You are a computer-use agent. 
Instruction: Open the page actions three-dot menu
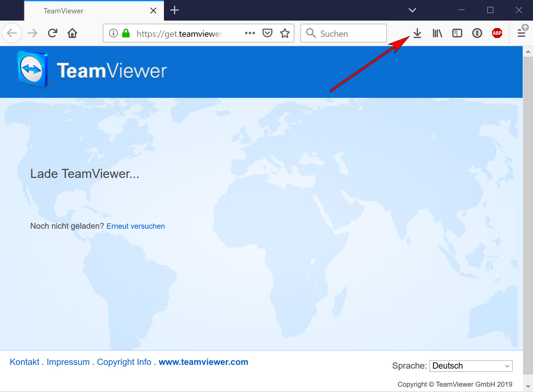tap(250, 33)
